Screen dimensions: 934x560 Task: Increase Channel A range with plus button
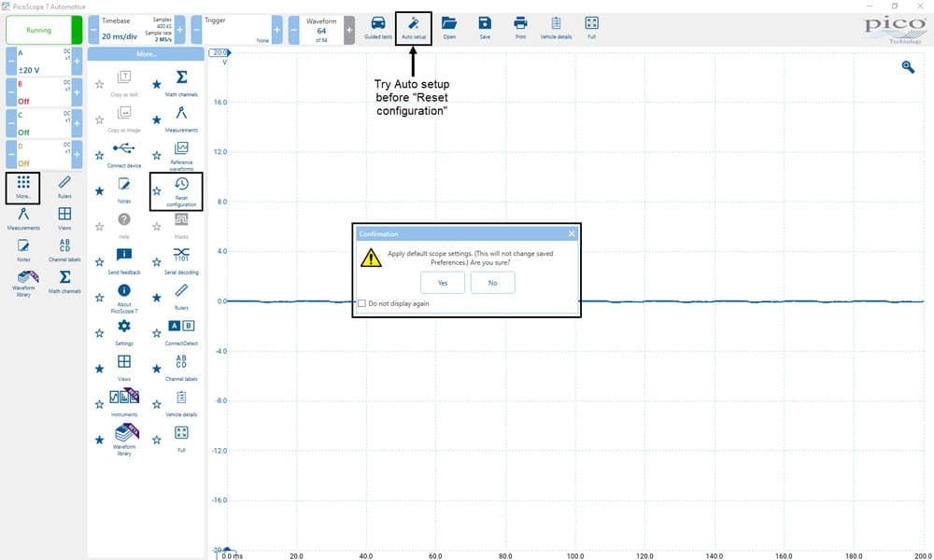point(77,61)
